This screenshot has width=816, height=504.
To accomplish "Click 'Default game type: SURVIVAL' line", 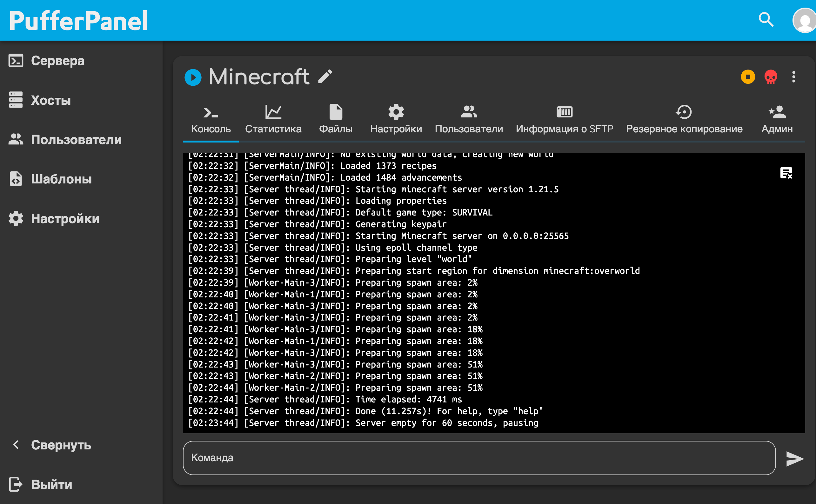I will point(340,212).
